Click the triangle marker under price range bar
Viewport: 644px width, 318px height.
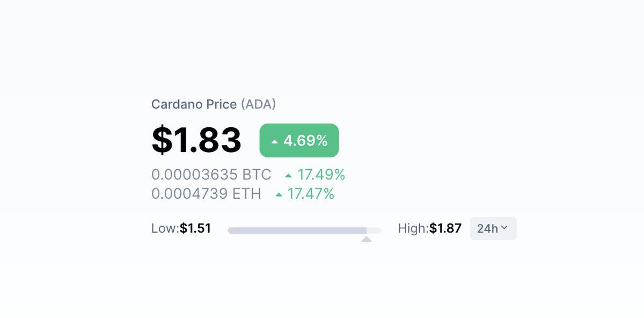click(x=367, y=238)
